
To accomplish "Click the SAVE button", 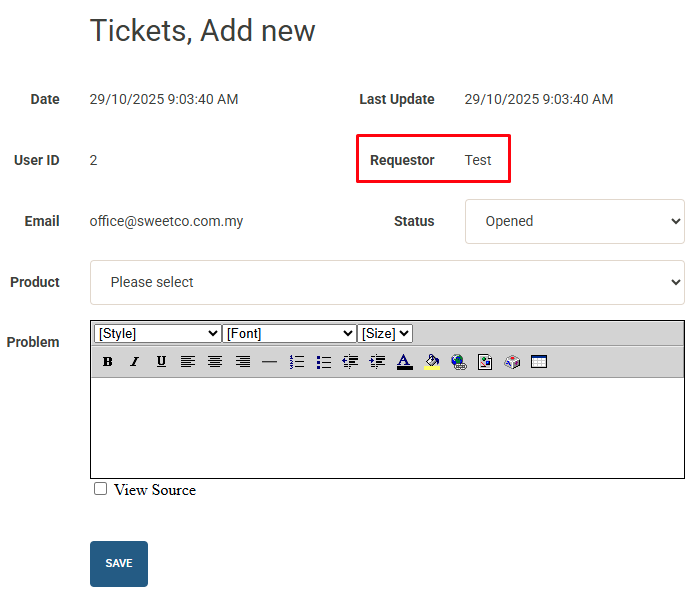I will [119, 563].
